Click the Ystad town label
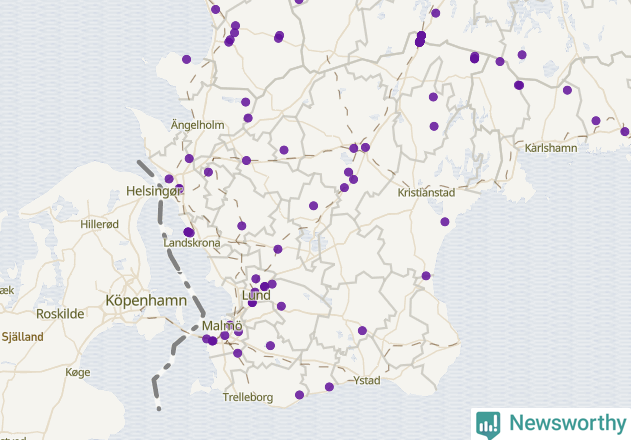 367,380
